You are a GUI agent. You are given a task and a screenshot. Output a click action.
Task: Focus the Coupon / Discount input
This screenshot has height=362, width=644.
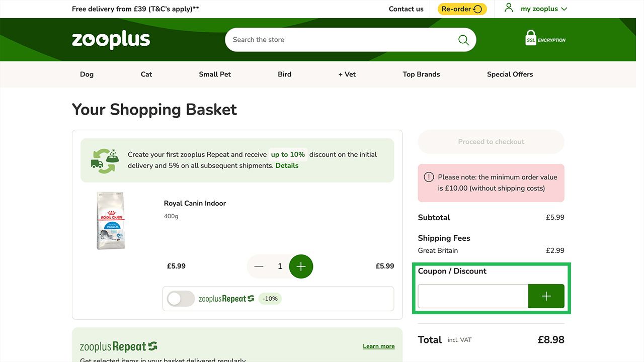click(473, 296)
